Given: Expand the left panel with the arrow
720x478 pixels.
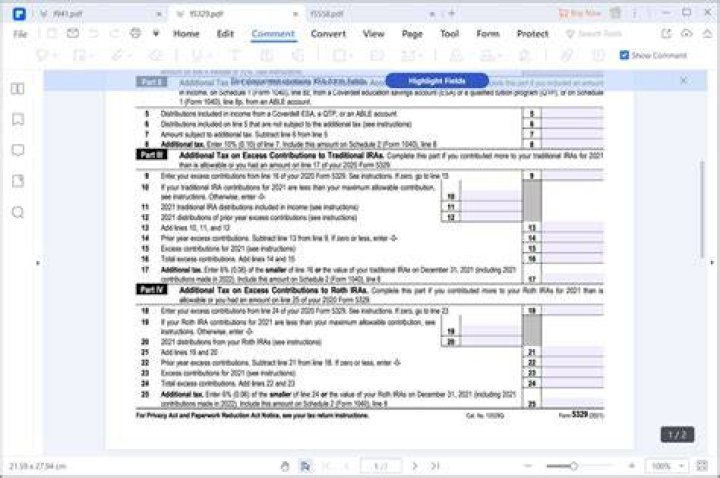Looking at the screenshot, I should pyautogui.click(x=38, y=263).
